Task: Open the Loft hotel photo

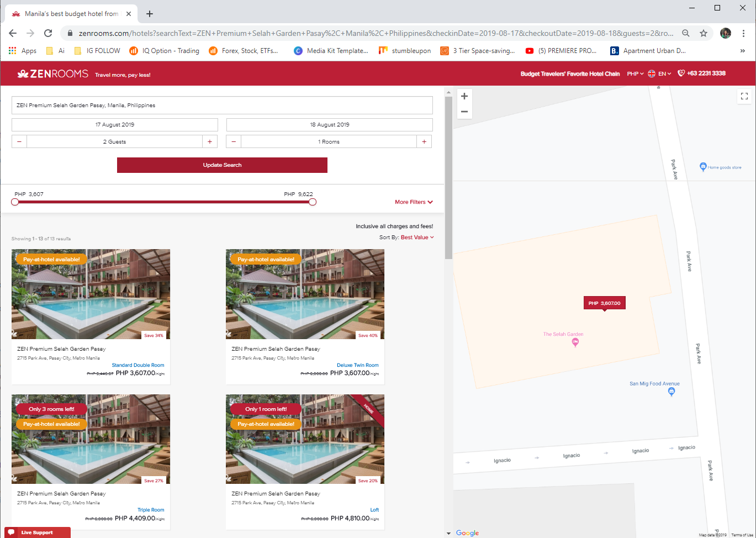Action: [305, 439]
